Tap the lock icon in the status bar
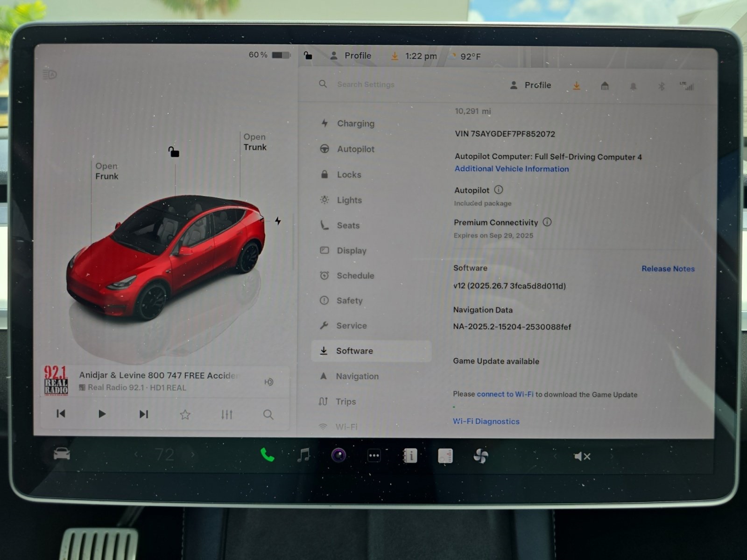The image size is (747, 560). 308,56
